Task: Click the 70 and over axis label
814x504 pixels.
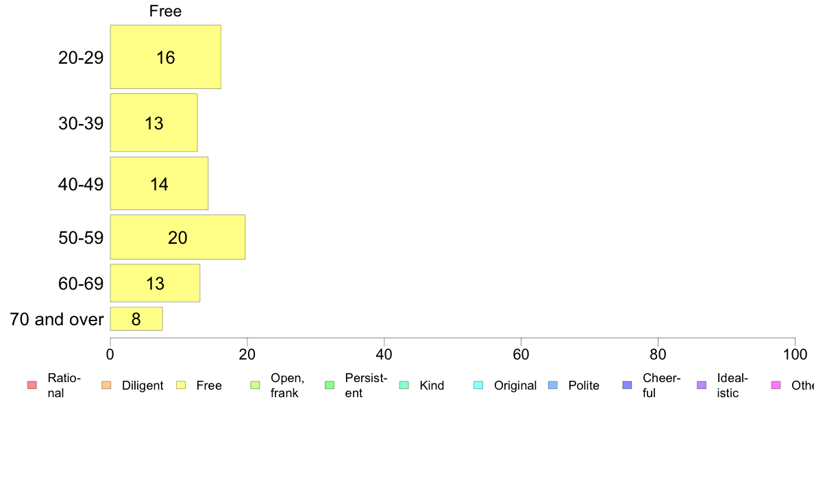Action: point(57,319)
